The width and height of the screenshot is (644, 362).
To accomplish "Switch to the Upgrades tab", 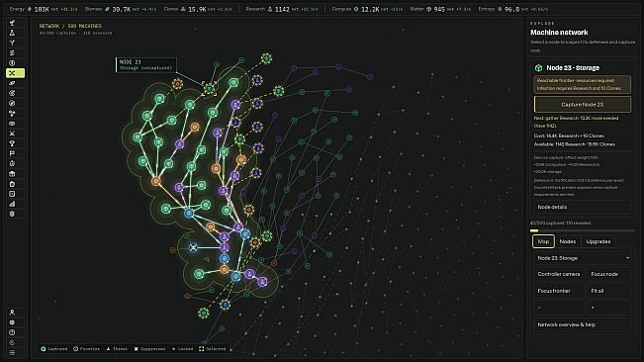I will tap(598, 241).
